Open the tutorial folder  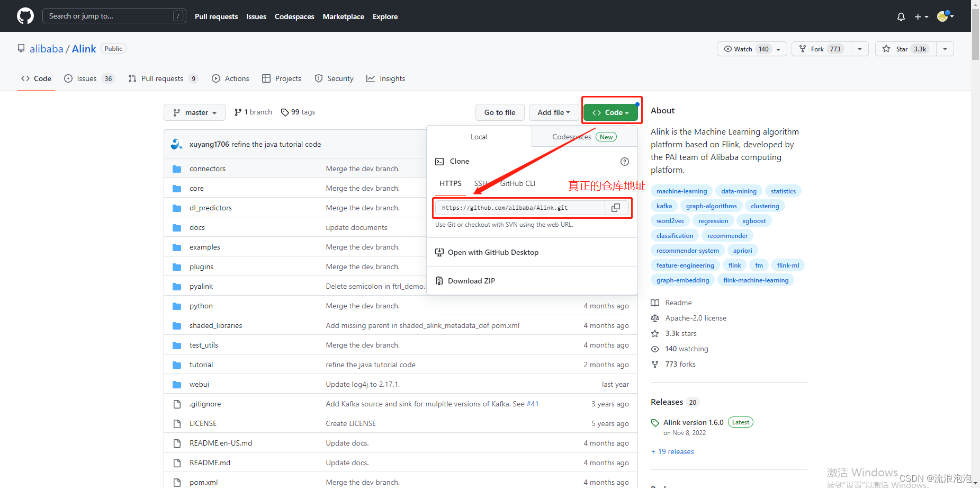[201, 365]
